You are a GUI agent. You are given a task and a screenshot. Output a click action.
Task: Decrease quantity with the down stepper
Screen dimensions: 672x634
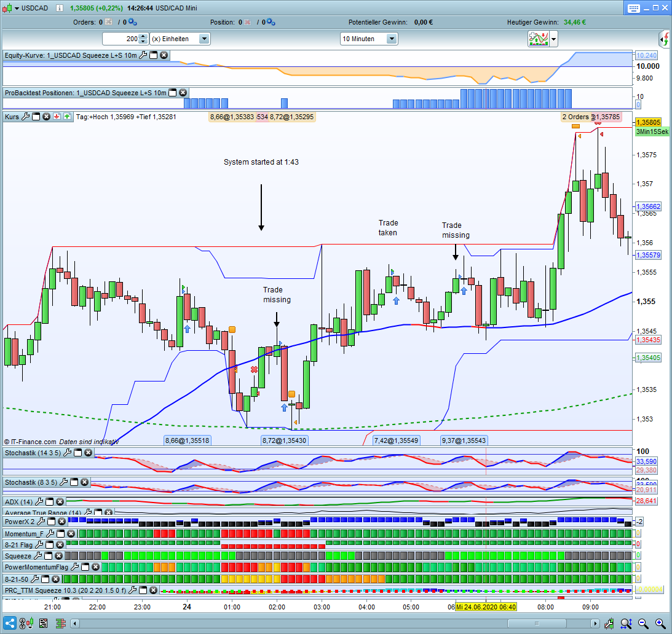(144, 42)
